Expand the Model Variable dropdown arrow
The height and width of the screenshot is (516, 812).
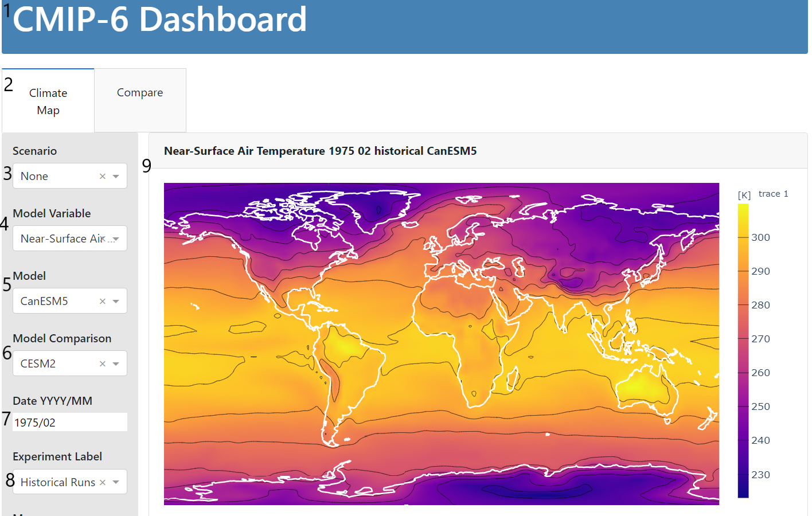pyautogui.click(x=116, y=239)
